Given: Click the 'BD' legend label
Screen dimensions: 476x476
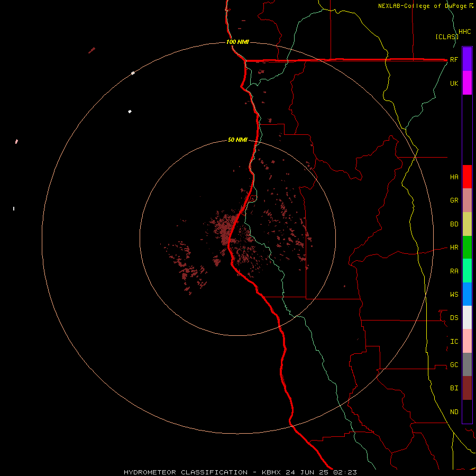Looking at the screenshot, I should 454,224.
